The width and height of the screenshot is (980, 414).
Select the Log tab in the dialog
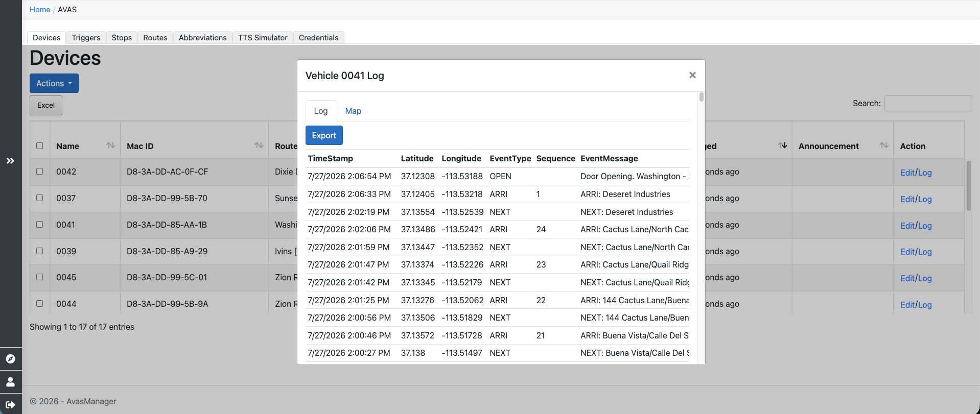321,111
